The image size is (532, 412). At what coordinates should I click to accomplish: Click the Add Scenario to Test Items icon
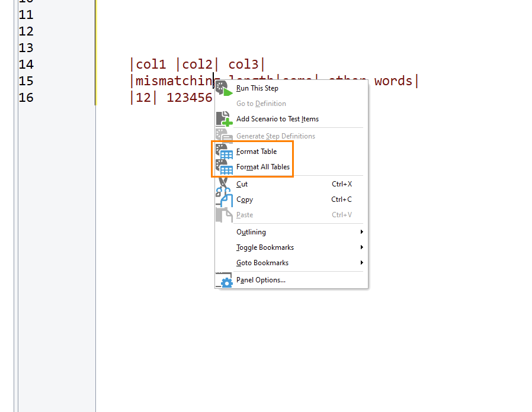[224, 118]
